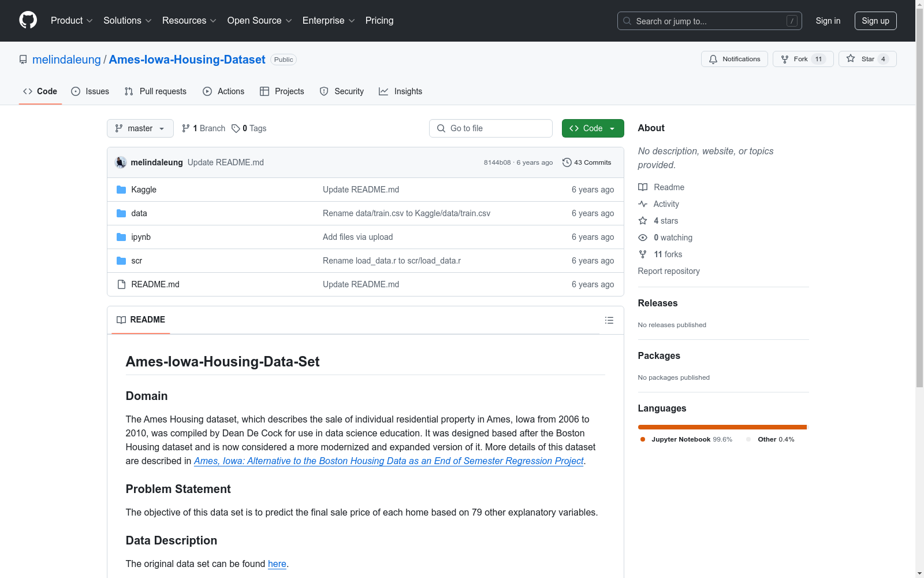Click the Notifications bell button

[735, 59]
